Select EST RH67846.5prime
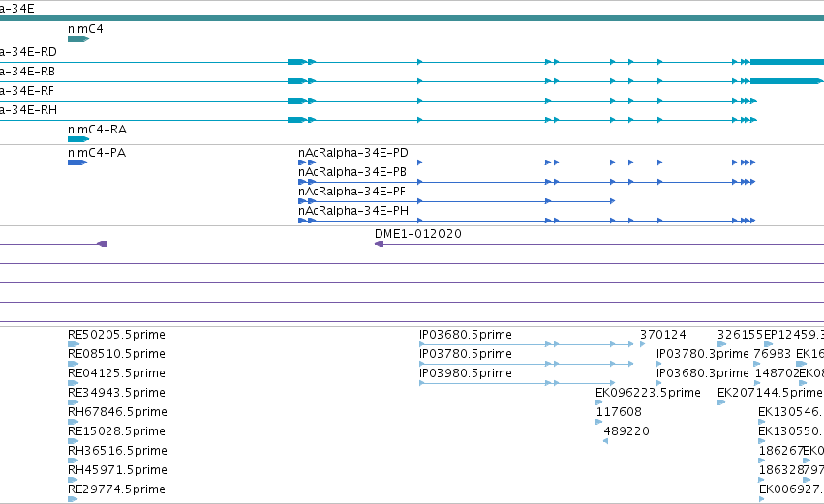 [117, 412]
